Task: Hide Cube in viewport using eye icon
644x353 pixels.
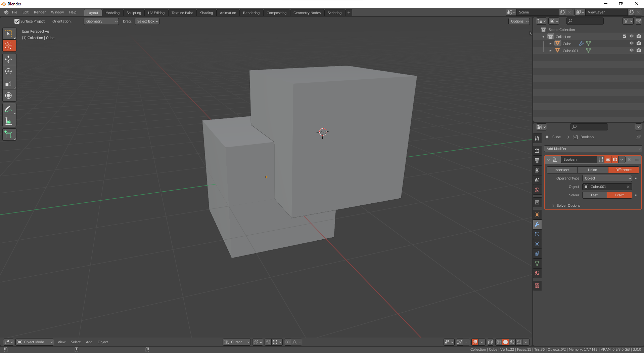Action: 632,43
